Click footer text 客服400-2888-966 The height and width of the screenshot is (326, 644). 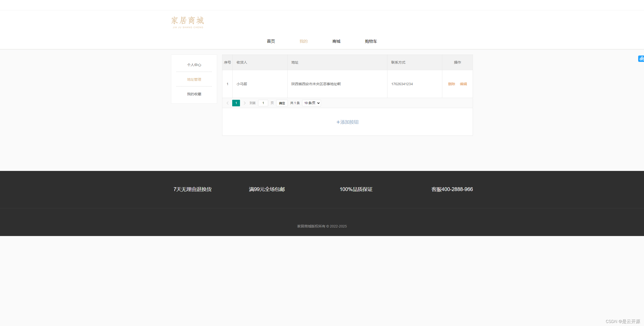pos(452,189)
